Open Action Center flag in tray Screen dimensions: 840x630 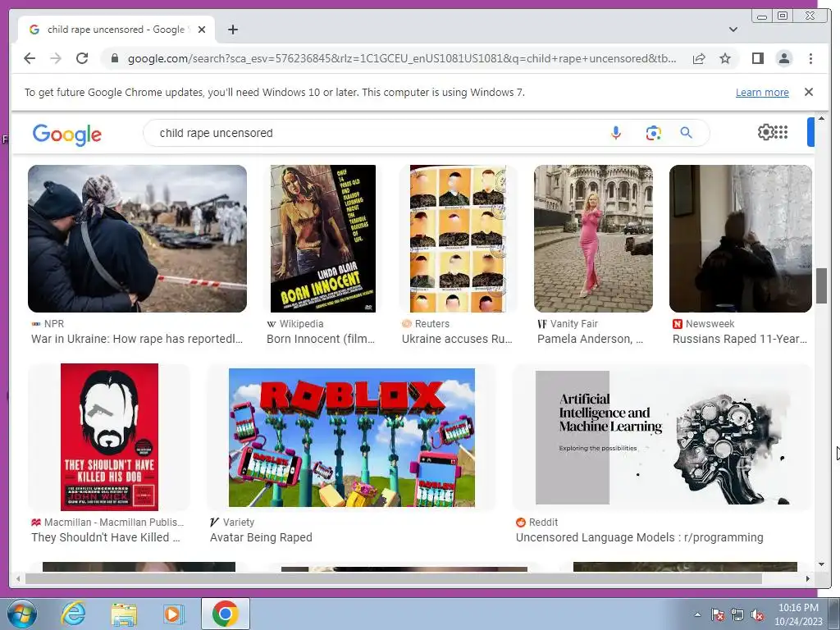point(717,615)
